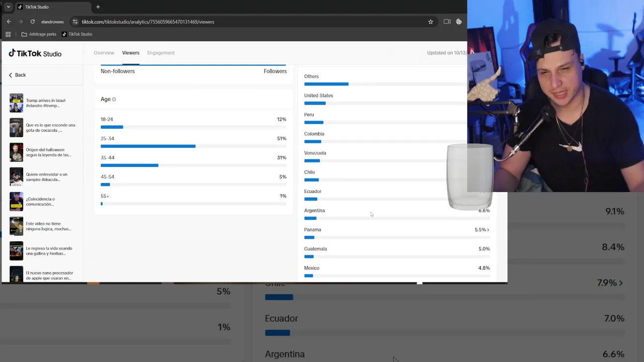The width and height of the screenshot is (644, 362).
Task: Click the 55+ age label
Action: 105,196
